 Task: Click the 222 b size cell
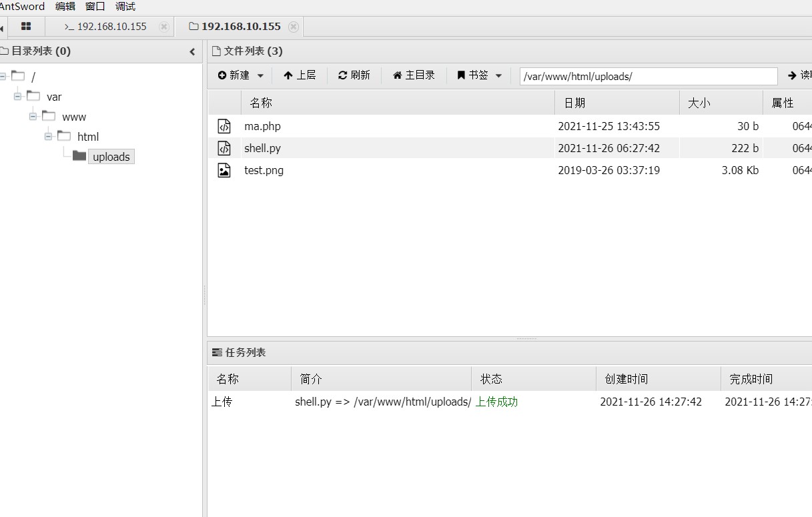(745, 148)
